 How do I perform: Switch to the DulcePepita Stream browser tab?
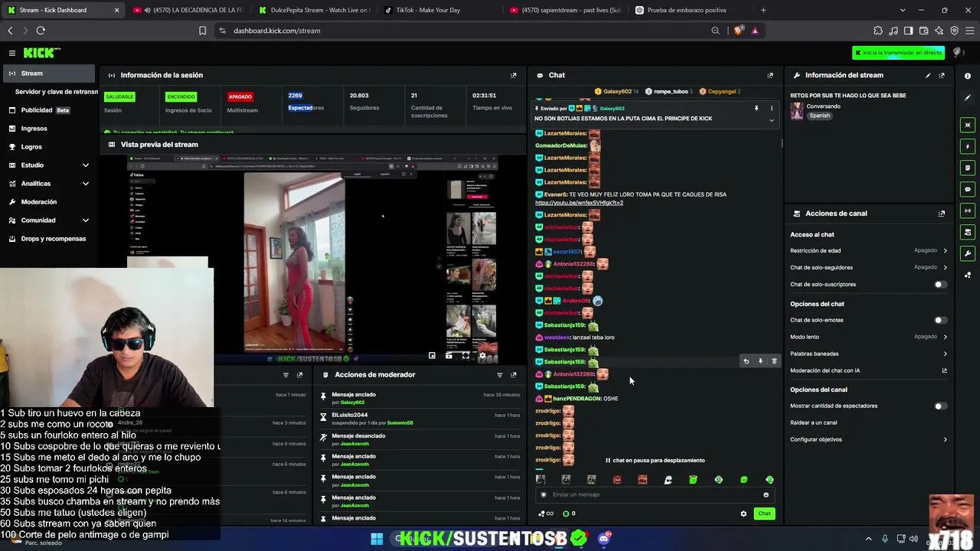(x=313, y=10)
